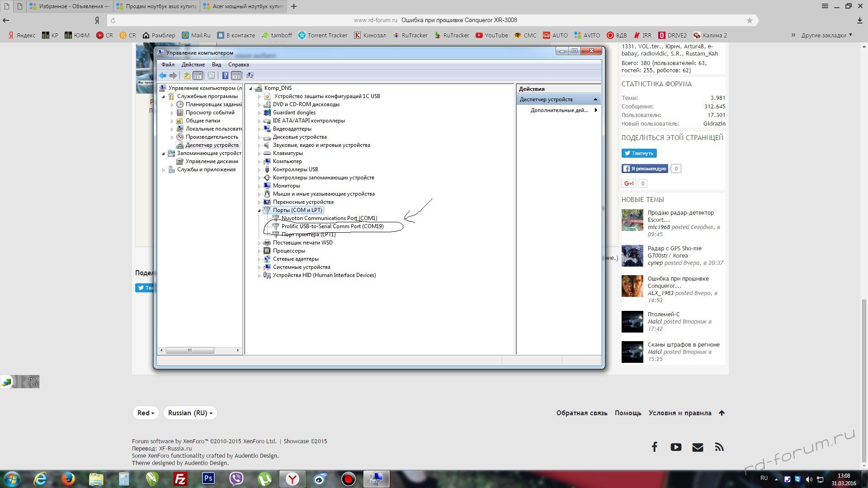Open FileZilla from the taskbar
Screen dimensions: 868x488
point(180,479)
